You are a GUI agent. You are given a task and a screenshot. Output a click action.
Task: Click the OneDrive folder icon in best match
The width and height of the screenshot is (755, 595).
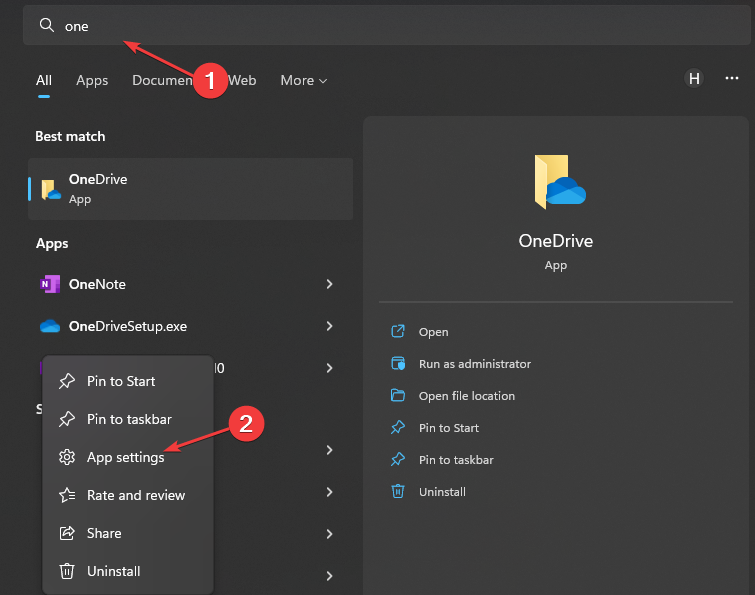(51, 189)
